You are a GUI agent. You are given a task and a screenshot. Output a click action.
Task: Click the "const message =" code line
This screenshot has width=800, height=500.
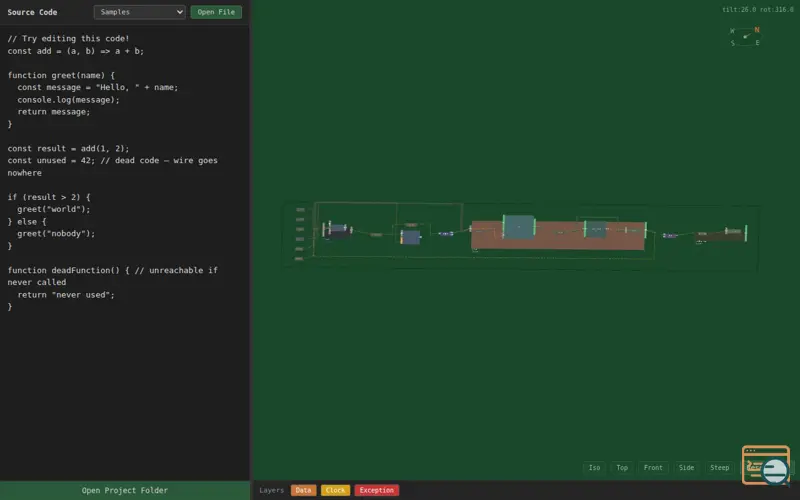pyautogui.click(x=97, y=87)
